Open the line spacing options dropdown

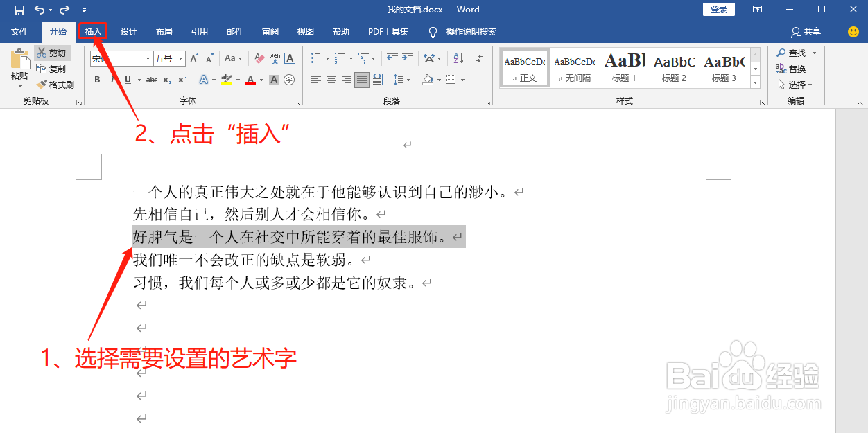click(408, 80)
